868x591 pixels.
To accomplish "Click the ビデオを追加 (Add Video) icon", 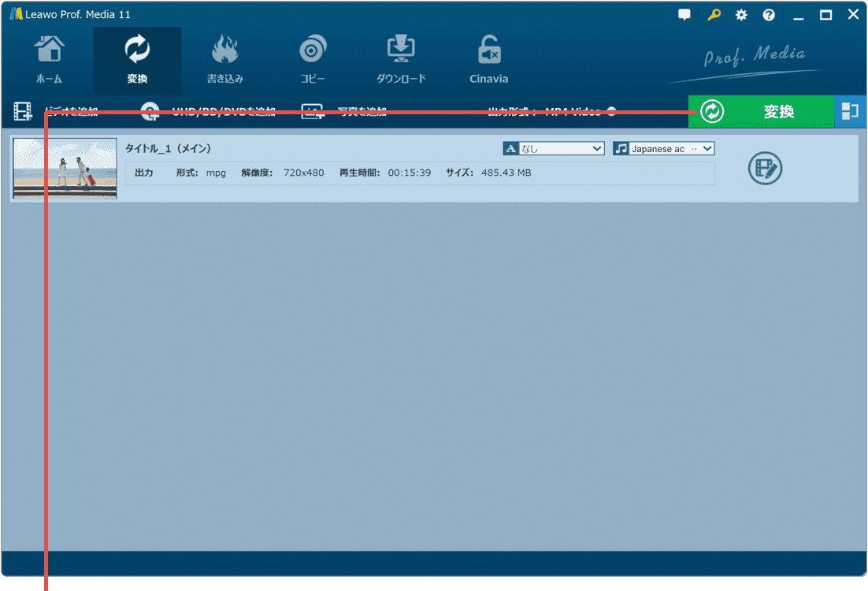I will pyautogui.click(x=23, y=111).
